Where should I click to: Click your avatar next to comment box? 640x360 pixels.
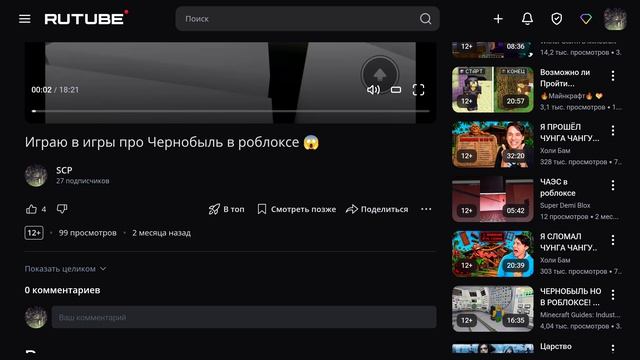click(36, 317)
